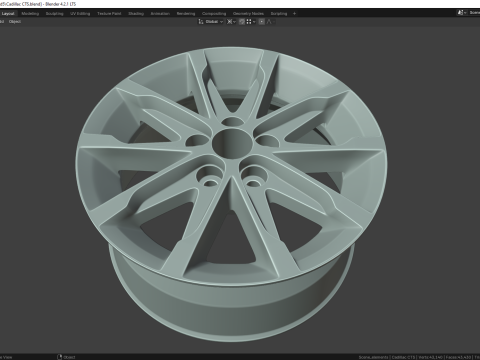The height and width of the screenshot is (360, 480).
Task: Switch to the Sculpting workspace tab
Action: (x=54, y=14)
